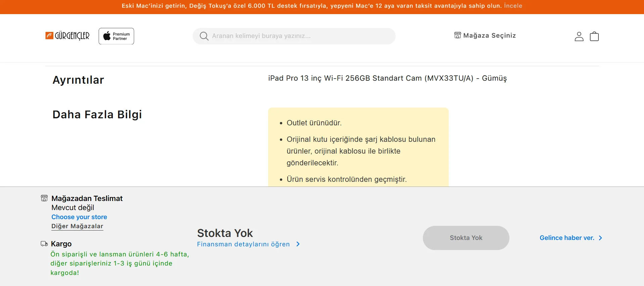Screen dimensions: 644x286
Task: Click chevron after Finansman detaylarını öğren
Action: [x=298, y=244]
